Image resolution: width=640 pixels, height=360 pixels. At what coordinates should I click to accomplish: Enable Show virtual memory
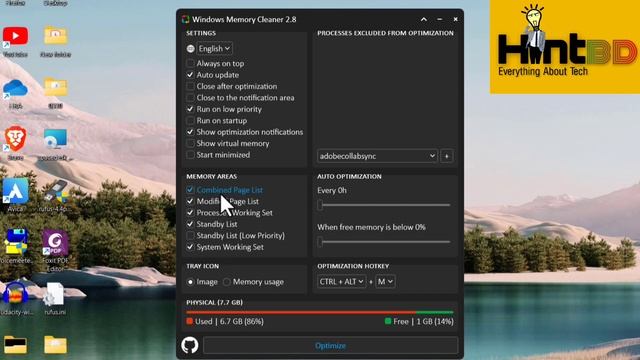pos(190,143)
